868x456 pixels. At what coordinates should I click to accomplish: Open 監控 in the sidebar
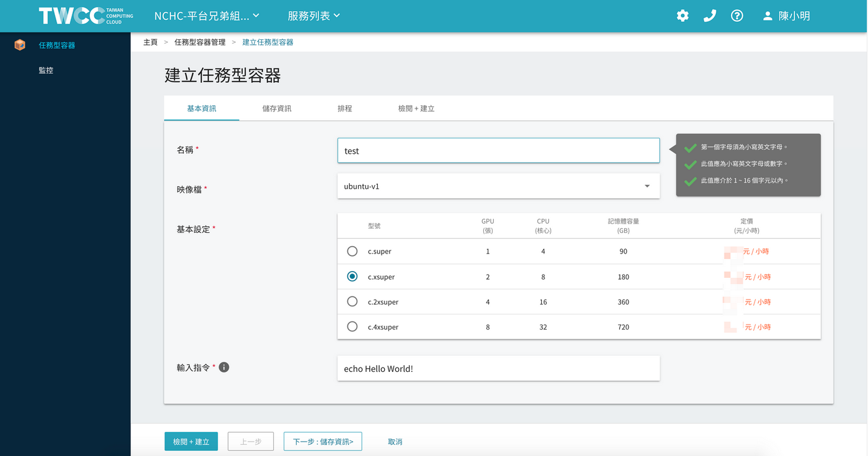(46, 70)
